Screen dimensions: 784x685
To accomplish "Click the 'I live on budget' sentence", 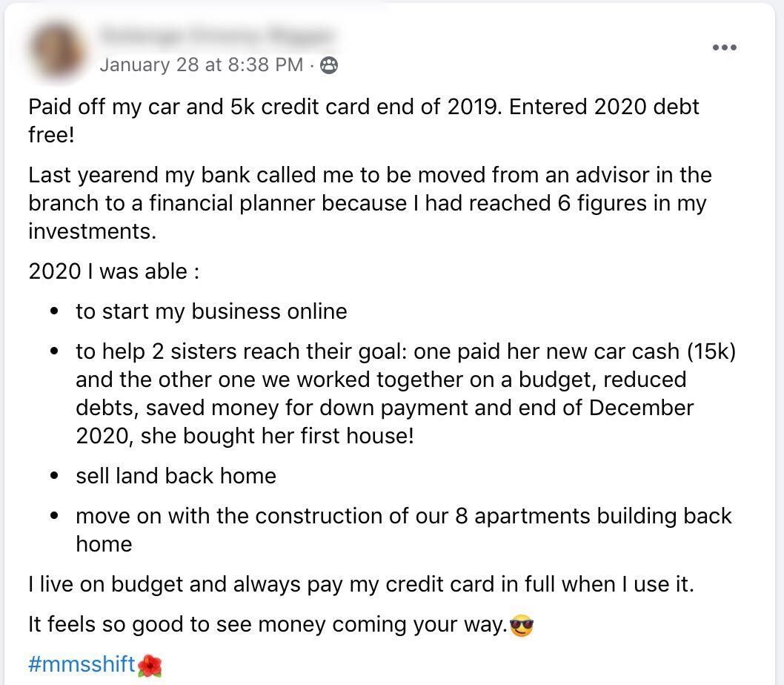I will 361,584.
